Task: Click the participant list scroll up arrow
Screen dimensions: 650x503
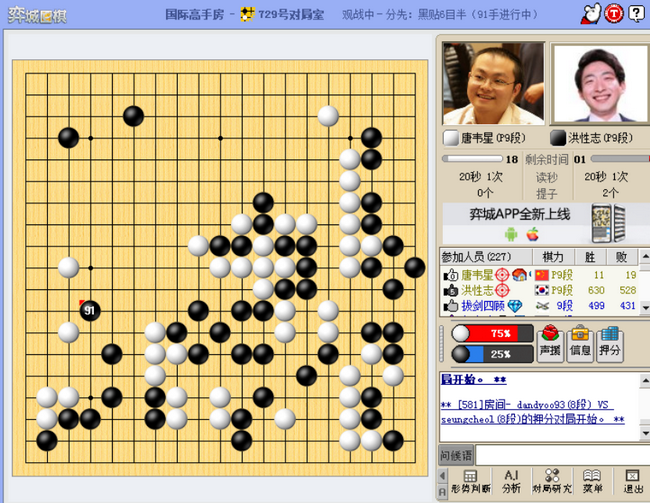Action: coord(645,257)
